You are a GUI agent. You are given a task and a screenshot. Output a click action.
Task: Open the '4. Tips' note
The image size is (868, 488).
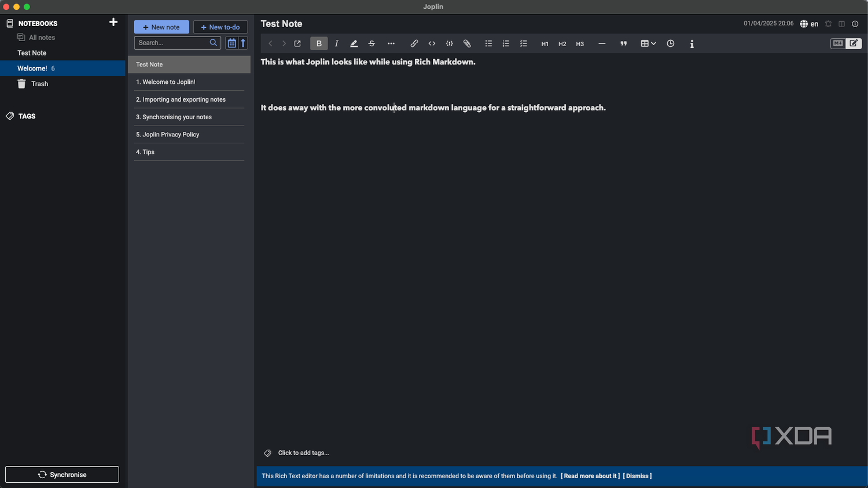coord(189,152)
